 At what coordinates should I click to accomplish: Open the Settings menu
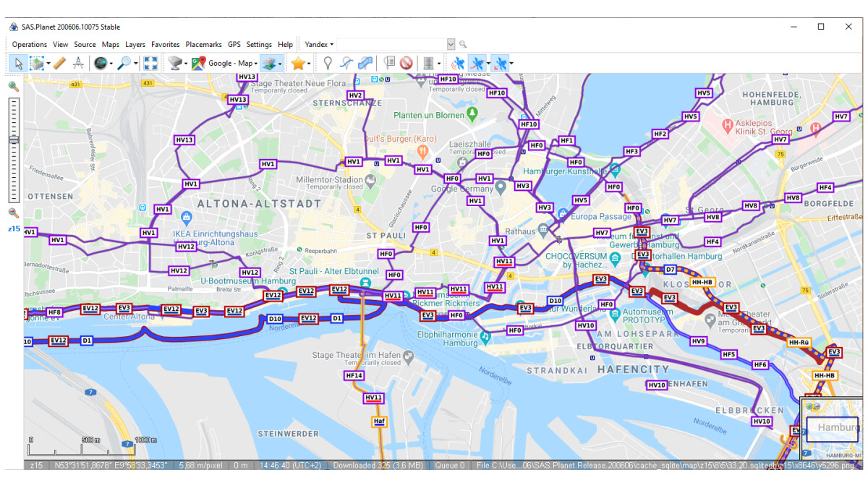tap(258, 44)
